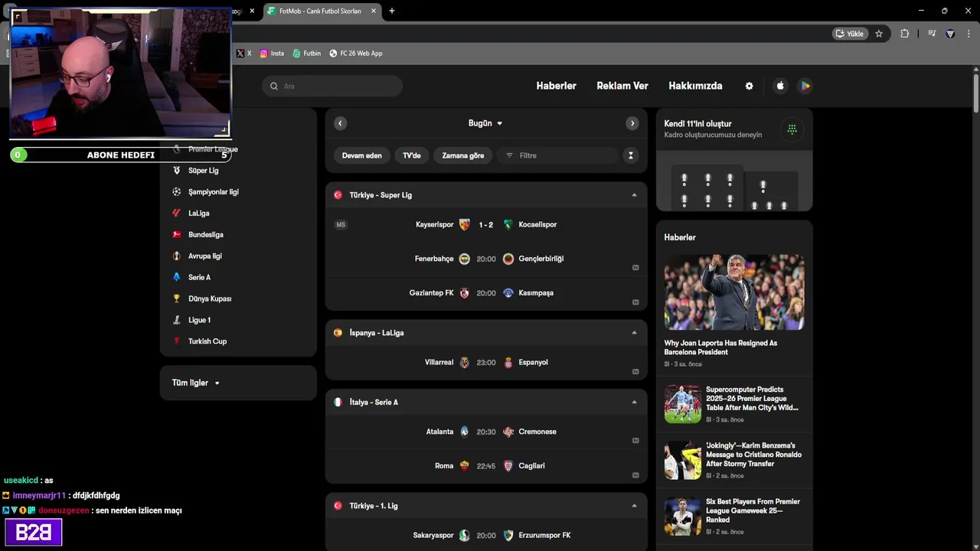
Task: Open Hakkımızda menu item
Action: [x=695, y=86]
